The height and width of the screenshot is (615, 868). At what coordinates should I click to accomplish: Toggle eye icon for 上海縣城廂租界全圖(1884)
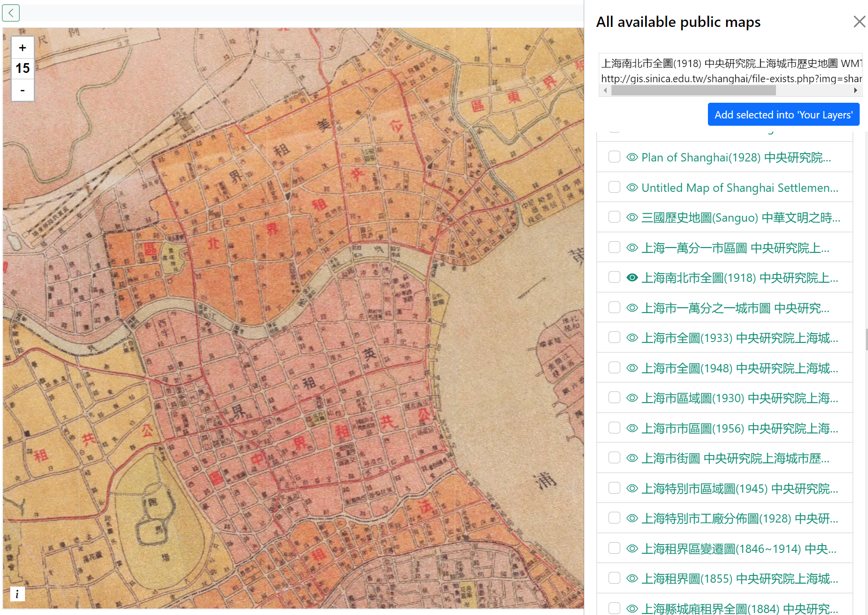632,609
